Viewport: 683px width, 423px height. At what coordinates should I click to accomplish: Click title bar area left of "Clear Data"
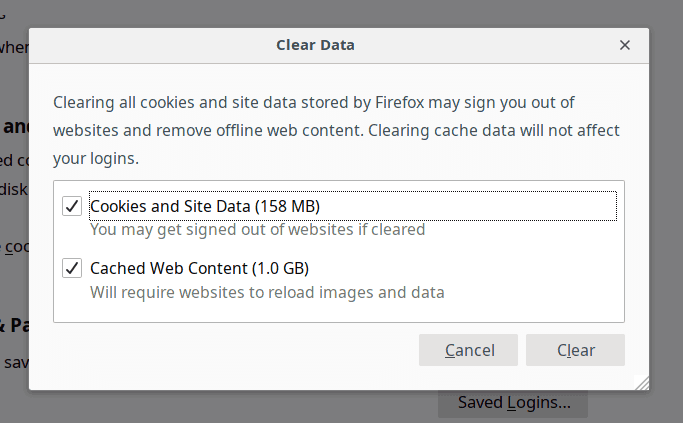pyautogui.click(x=150, y=45)
